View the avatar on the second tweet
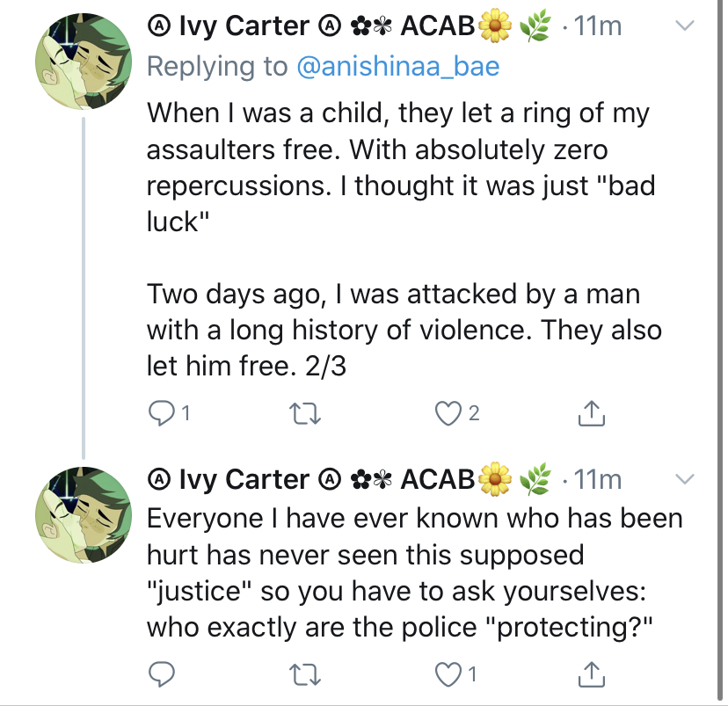 (x=84, y=514)
